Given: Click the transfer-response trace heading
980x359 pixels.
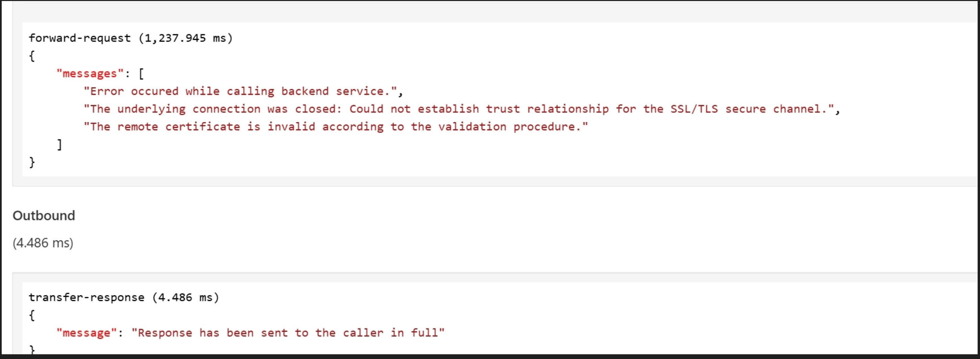Looking at the screenshot, I should (87, 298).
